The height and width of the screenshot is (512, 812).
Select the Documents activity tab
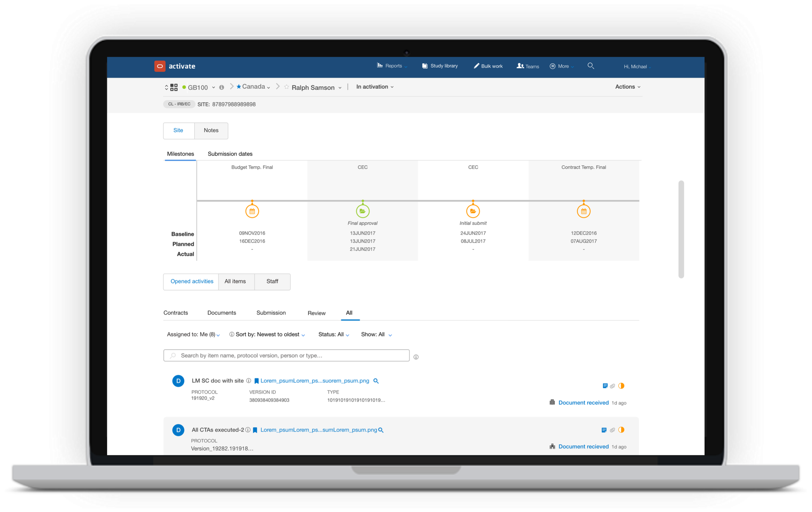(221, 313)
